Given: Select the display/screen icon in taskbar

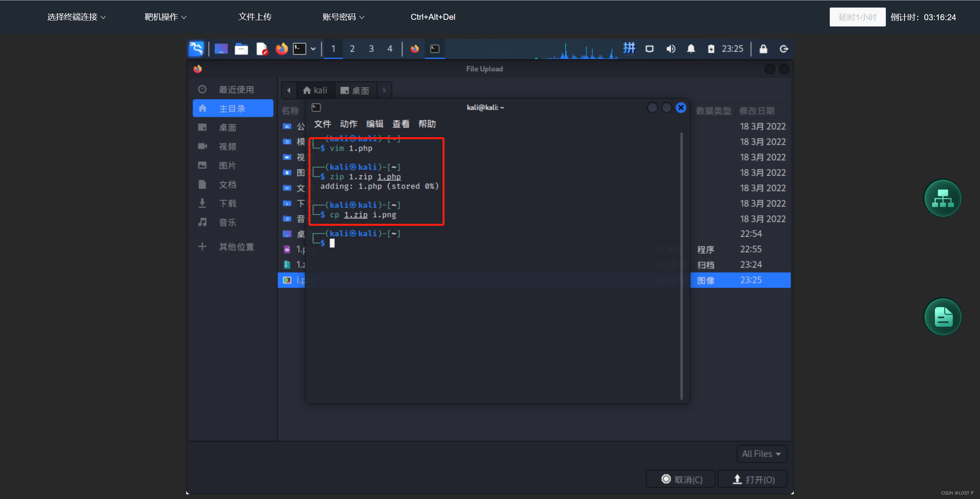Looking at the screenshot, I should pyautogui.click(x=650, y=49).
